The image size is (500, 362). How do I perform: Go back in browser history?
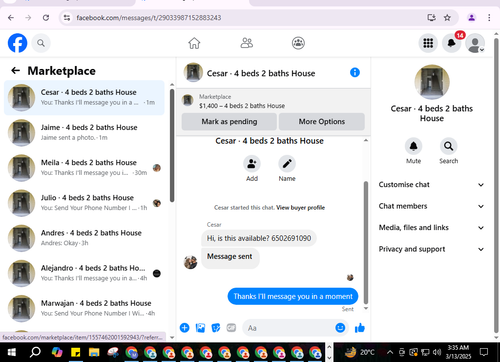click(11, 18)
